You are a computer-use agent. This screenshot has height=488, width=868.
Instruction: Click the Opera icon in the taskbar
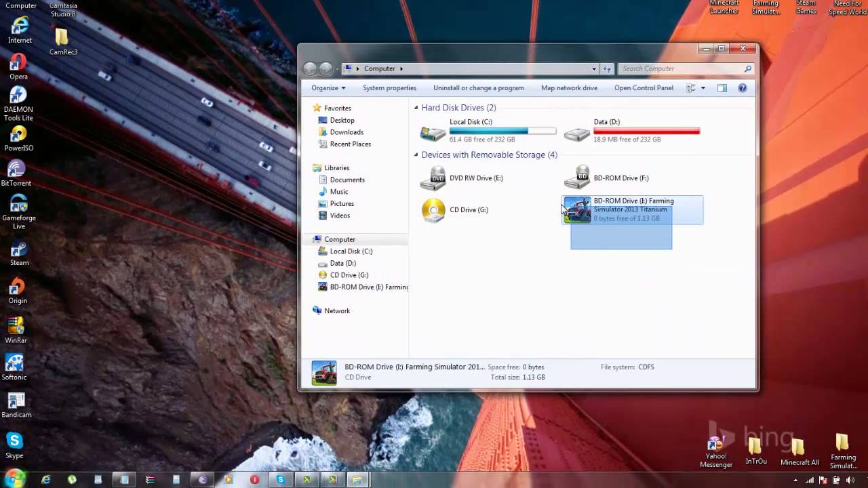(x=254, y=479)
